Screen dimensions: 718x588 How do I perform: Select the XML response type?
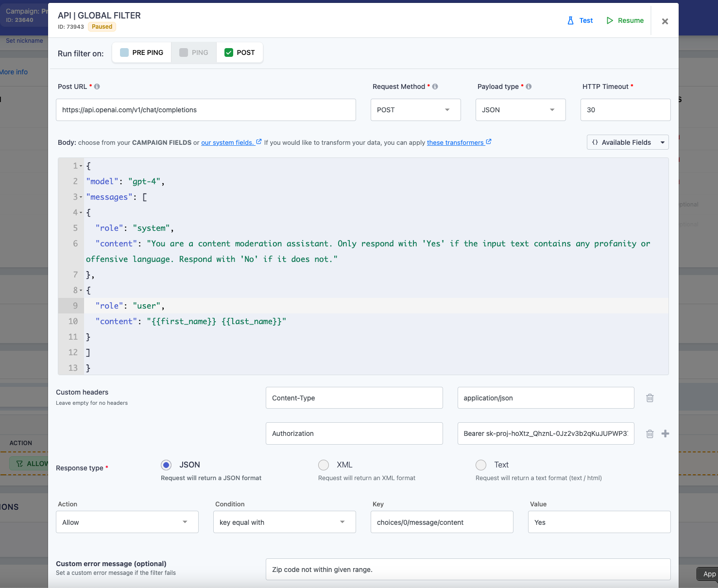tap(324, 465)
